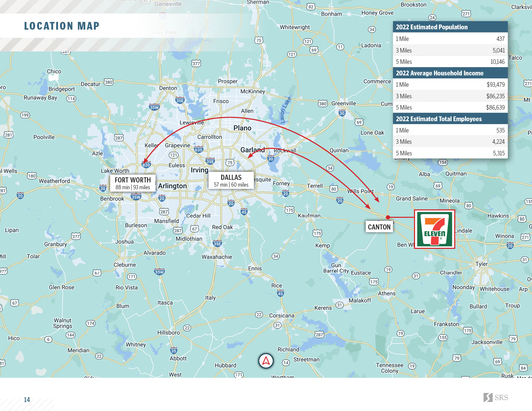
Task: Click the 5 Miles income value $86,639
Action: [496, 107]
